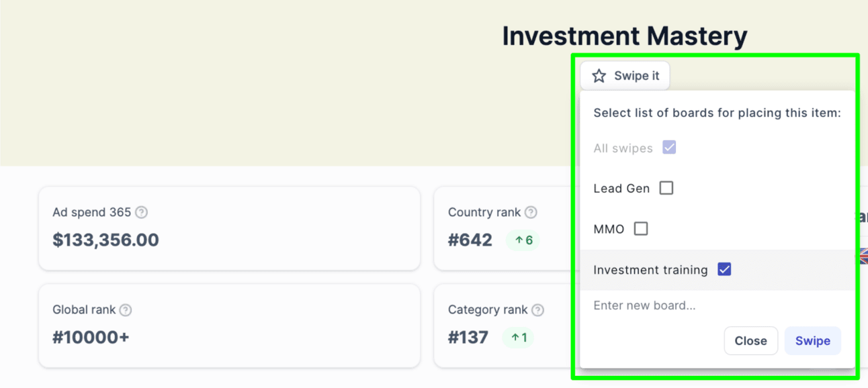Image resolution: width=868 pixels, height=388 pixels.
Task: Uncheck the Investment training checkbox
Action: 724,270
